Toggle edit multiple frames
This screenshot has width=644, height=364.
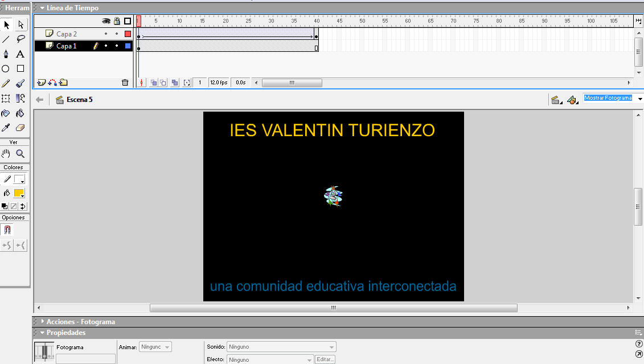[175, 83]
